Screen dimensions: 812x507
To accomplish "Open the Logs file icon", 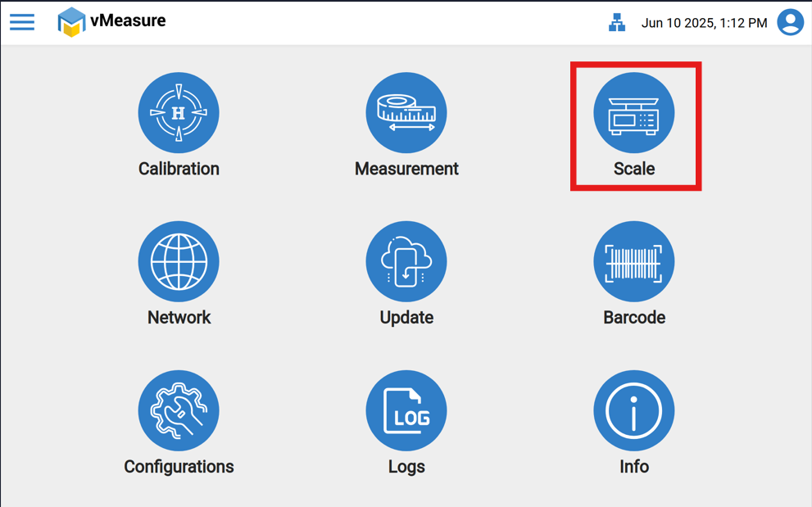I will (x=406, y=410).
